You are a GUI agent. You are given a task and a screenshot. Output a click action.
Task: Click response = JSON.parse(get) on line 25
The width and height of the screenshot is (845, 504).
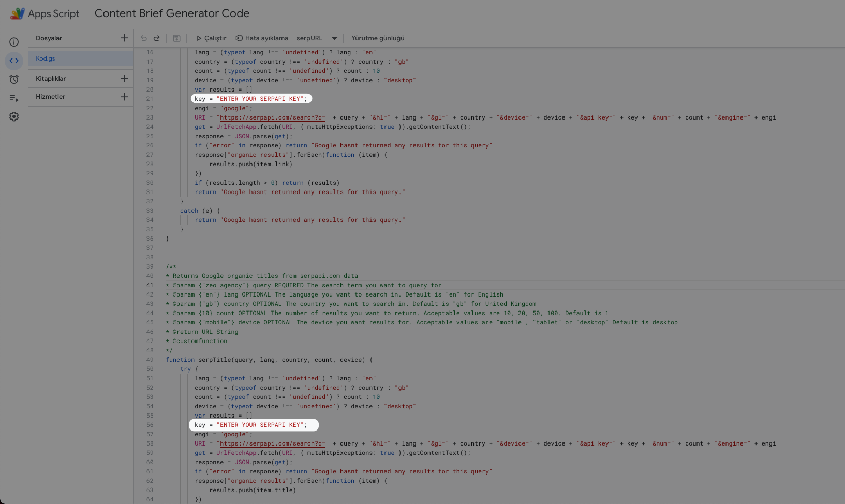(x=244, y=136)
